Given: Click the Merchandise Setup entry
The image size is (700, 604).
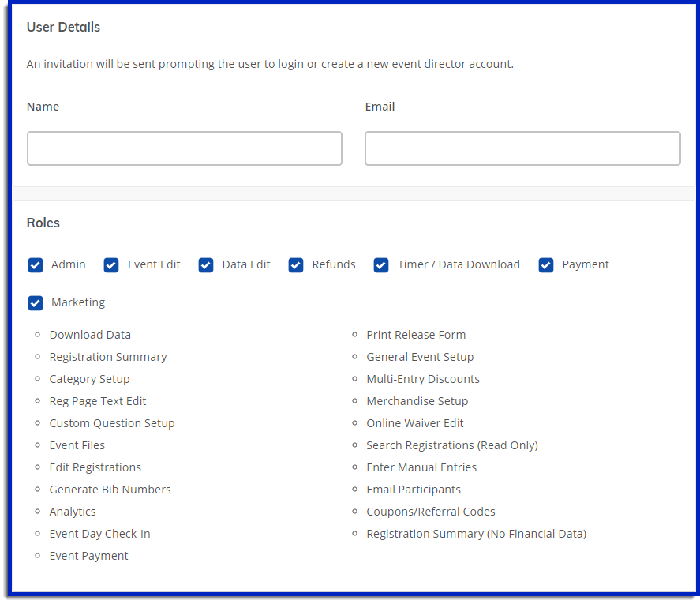Looking at the screenshot, I should 417,401.
